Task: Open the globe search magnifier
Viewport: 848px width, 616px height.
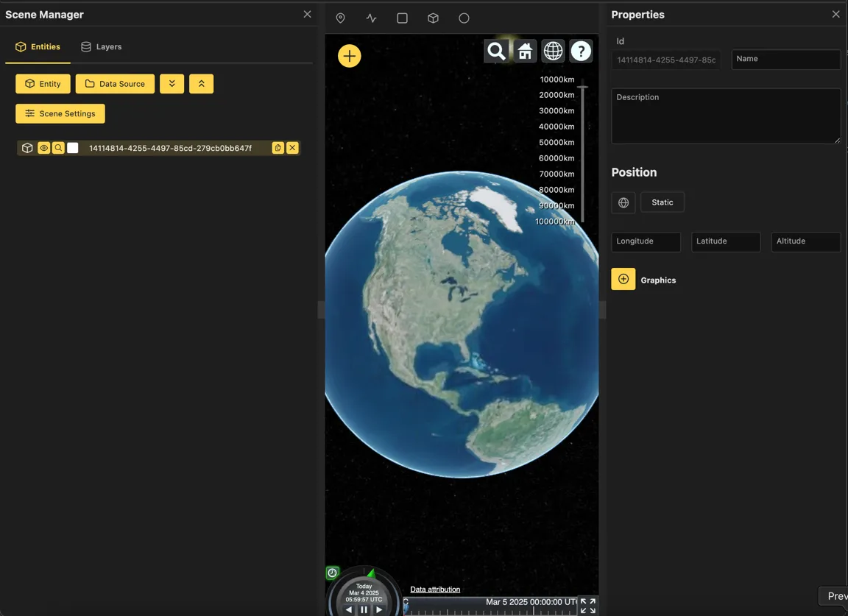Action: pyautogui.click(x=497, y=51)
